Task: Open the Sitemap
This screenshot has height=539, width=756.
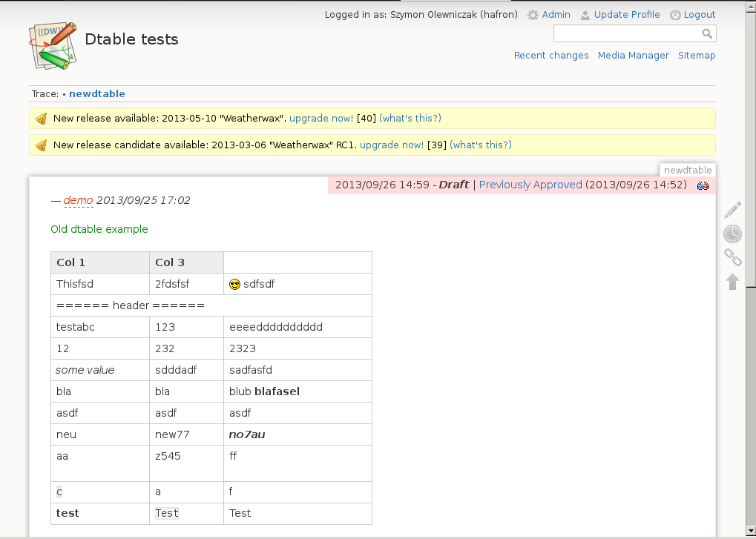Action: click(x=697, y=56)
